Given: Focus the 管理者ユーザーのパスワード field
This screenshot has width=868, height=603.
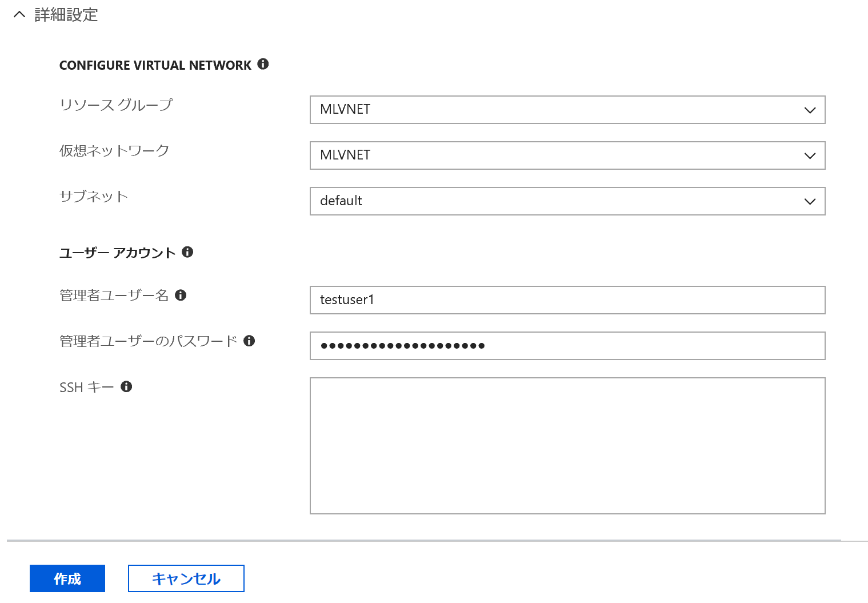Looking at the screenshot, I should pyautogui.click(x=567, y=346).
